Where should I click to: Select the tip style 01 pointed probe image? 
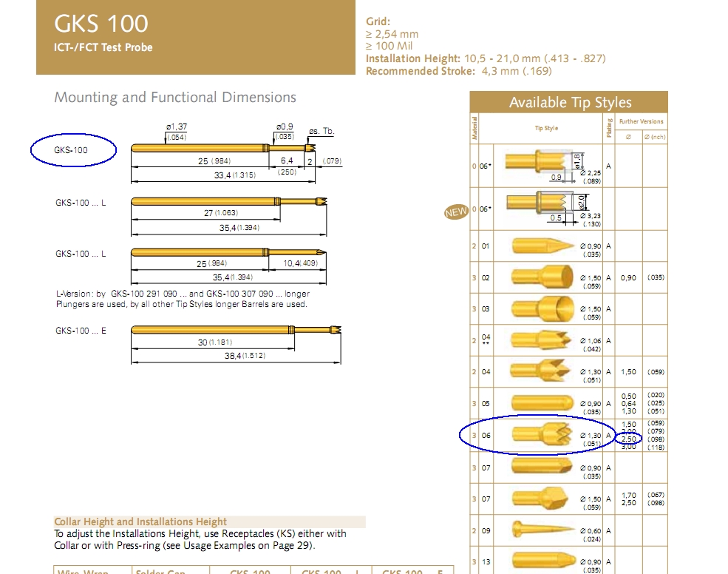pos(542,246)
